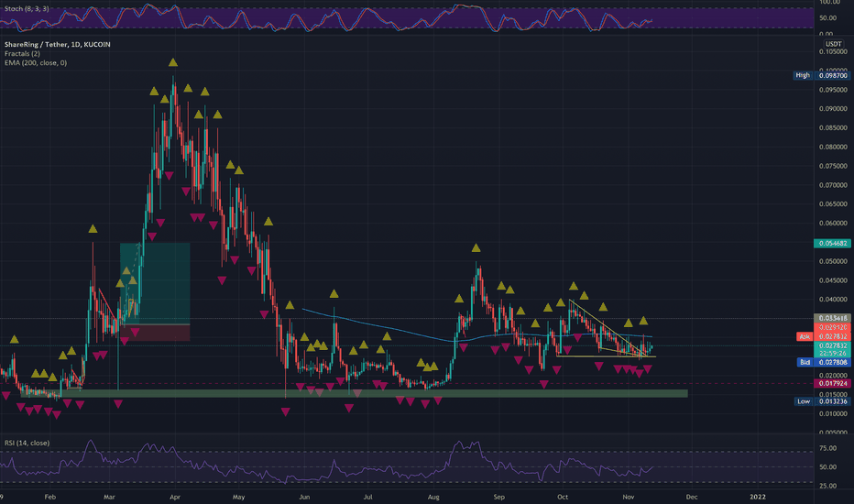Select the long position green profit box
The width and height of the screenshot is (854, 504).
point(155,283)
